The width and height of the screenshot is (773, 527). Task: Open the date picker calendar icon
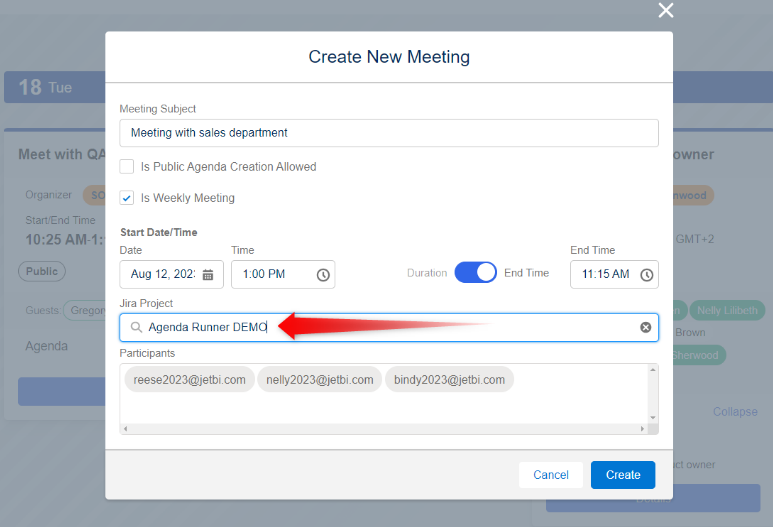pos(208,275)
